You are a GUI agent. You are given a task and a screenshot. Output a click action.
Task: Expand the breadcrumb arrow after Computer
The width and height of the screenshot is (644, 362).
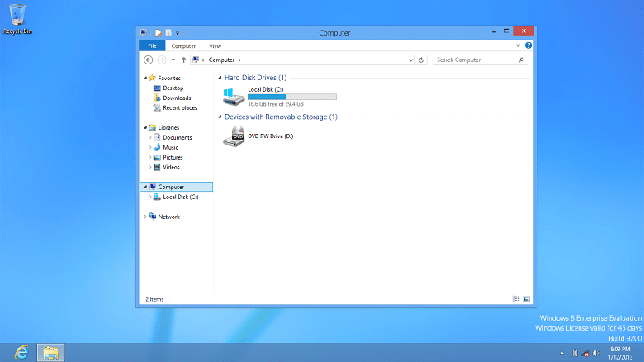coord(240,60)
